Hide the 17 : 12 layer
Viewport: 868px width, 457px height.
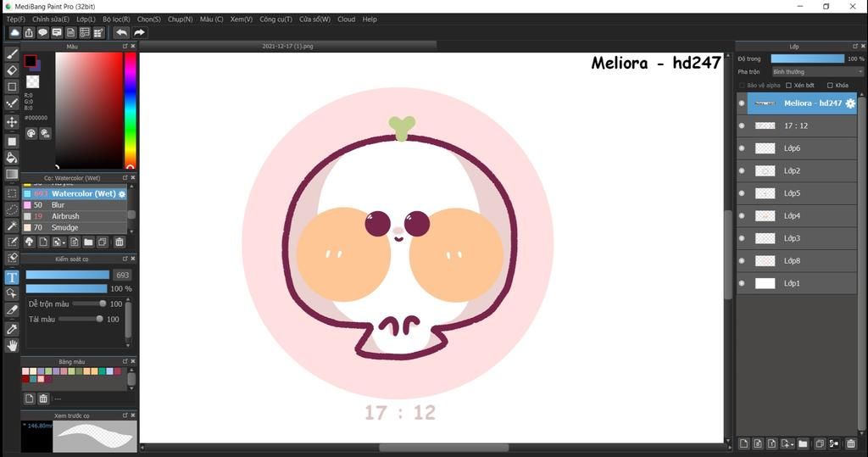(742, 125)
